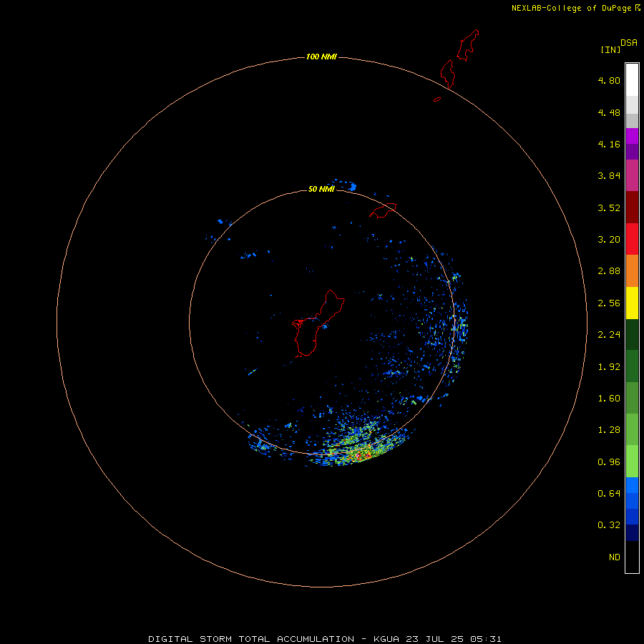
Task: Pick the bright red legend swatch near 3.20
Action: point(632,239)
